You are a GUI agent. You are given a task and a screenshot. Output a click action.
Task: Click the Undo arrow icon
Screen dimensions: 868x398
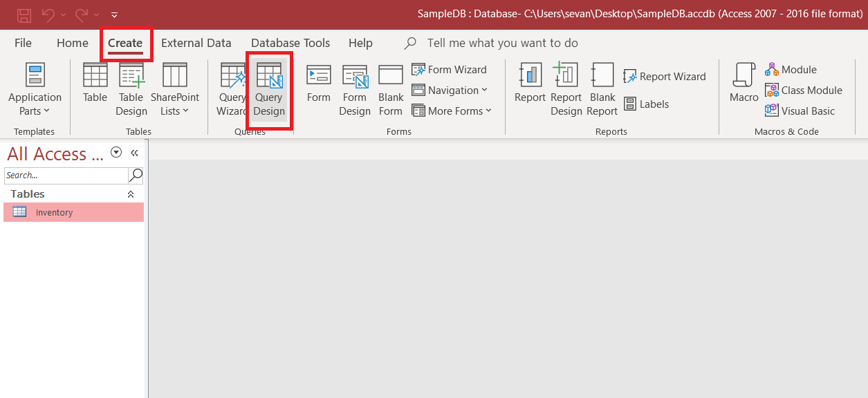(x=48, y=14)
